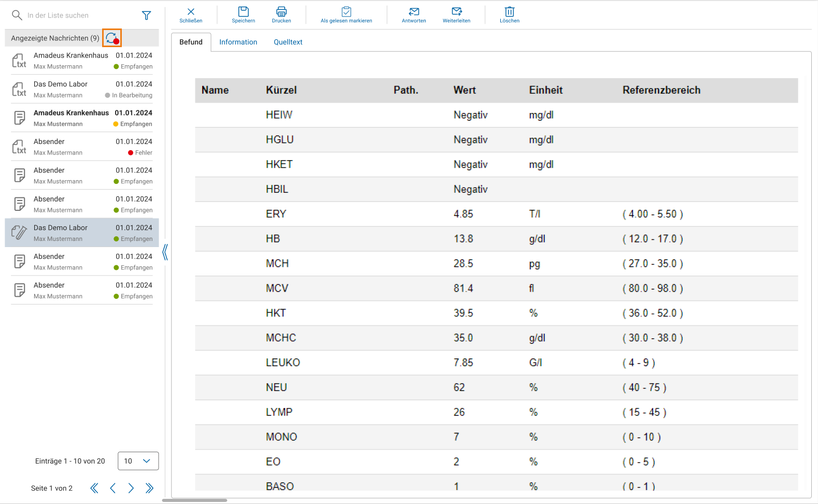Click the Kürzel column header
This screenshot has height=504, width=818.
pyautogui.click(x=281, y=90)
